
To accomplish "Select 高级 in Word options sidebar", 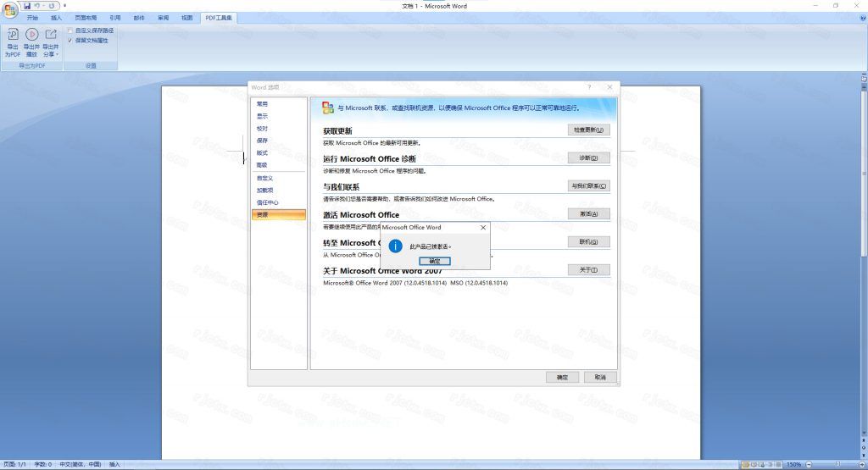I will point(278,165).
